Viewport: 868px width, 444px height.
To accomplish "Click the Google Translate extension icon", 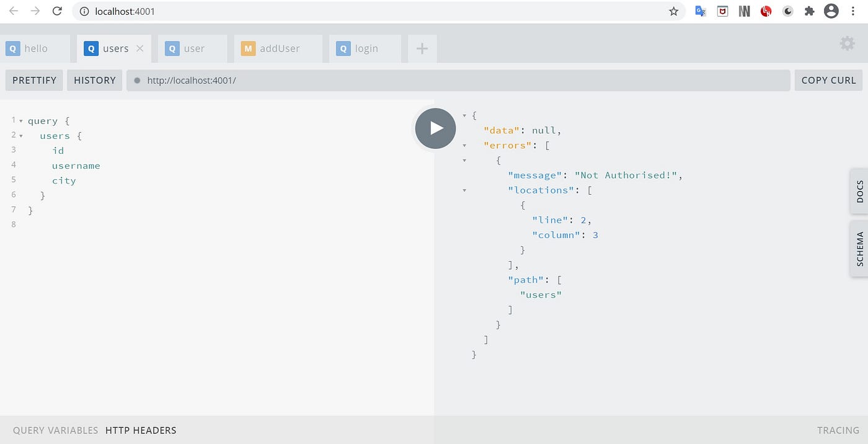I will coord(700,11).
